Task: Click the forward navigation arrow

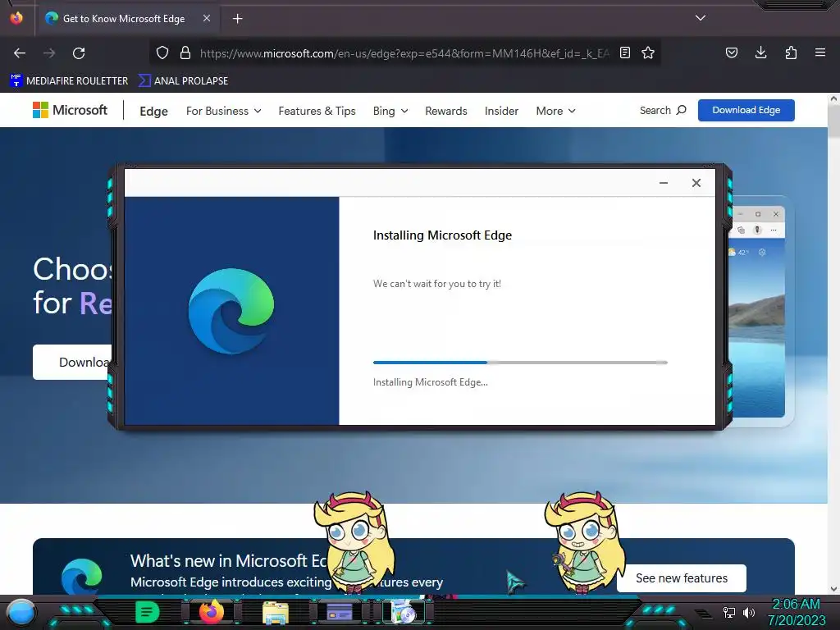Action: click(x=49, y=53)
